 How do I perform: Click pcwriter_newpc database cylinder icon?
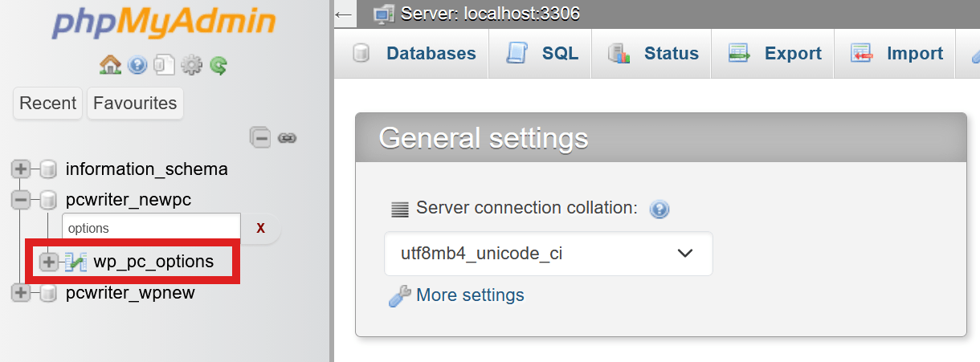48,199
